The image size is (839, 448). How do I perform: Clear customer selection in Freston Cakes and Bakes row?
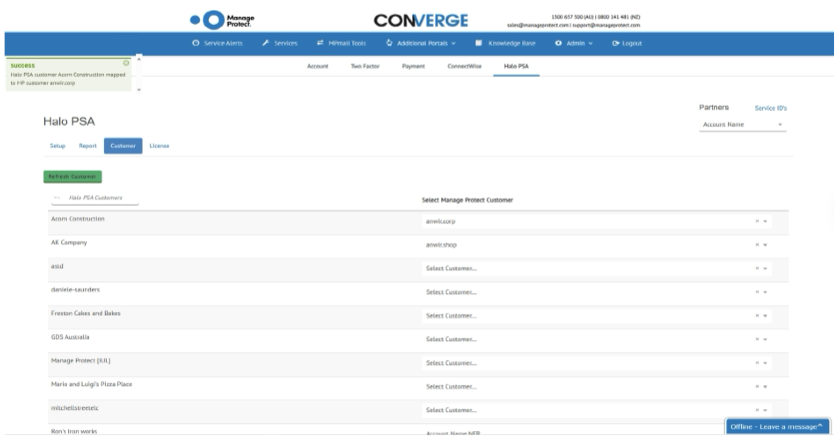pos(757,315)
